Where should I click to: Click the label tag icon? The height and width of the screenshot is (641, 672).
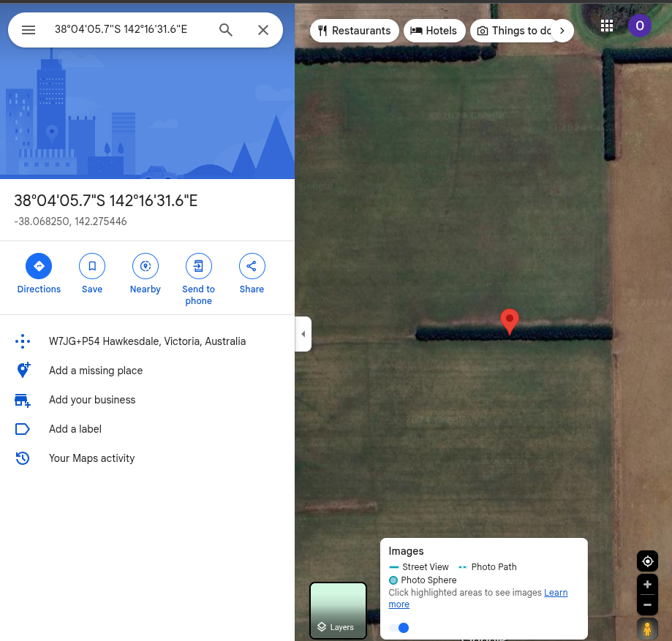coord(22,429)
